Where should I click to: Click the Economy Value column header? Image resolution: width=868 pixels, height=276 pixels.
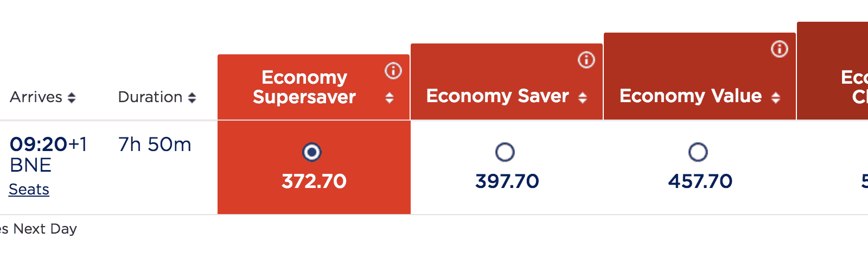pyautogui.click(x=691, y=96)
